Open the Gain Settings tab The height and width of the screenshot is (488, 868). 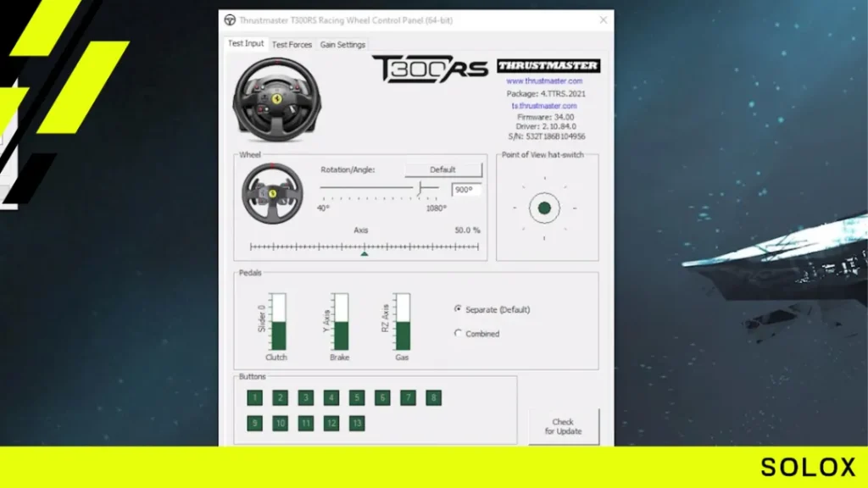[342, 45]
